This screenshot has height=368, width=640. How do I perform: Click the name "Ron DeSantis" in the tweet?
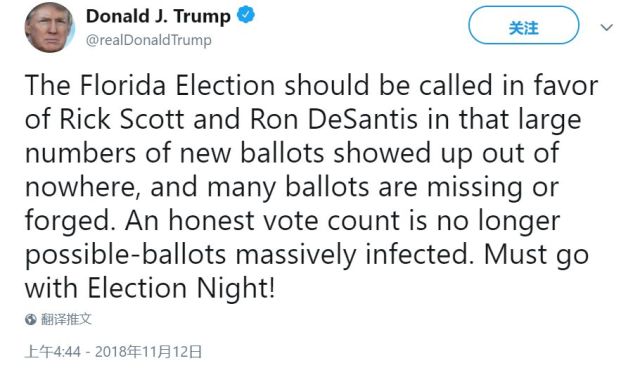[x=333, y=120]
